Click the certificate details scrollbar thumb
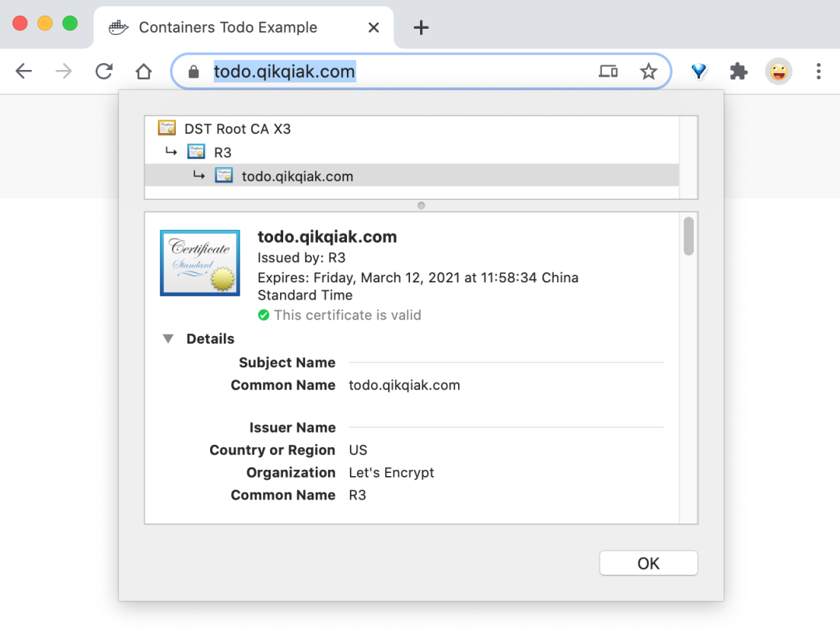This screenshot has width=840, height=641. [x=688, y=236]
